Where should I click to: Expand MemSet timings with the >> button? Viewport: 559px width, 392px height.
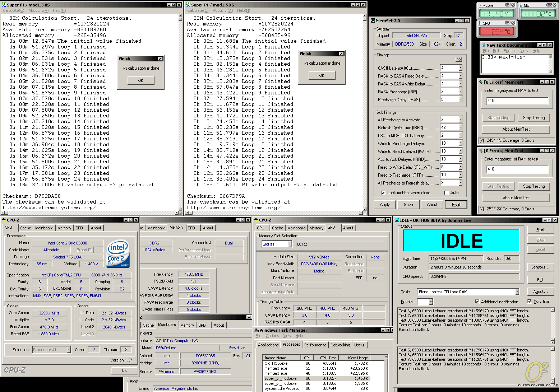tap(459, 59)
